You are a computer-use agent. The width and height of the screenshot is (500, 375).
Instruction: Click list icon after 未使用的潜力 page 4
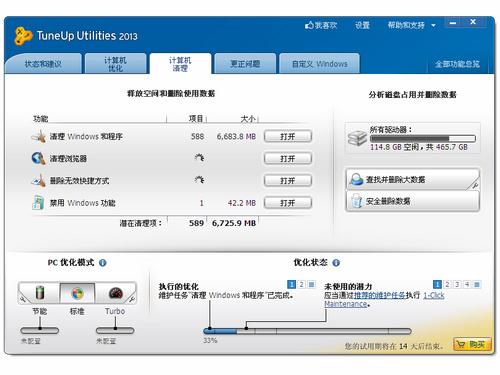tap(477, 284)
